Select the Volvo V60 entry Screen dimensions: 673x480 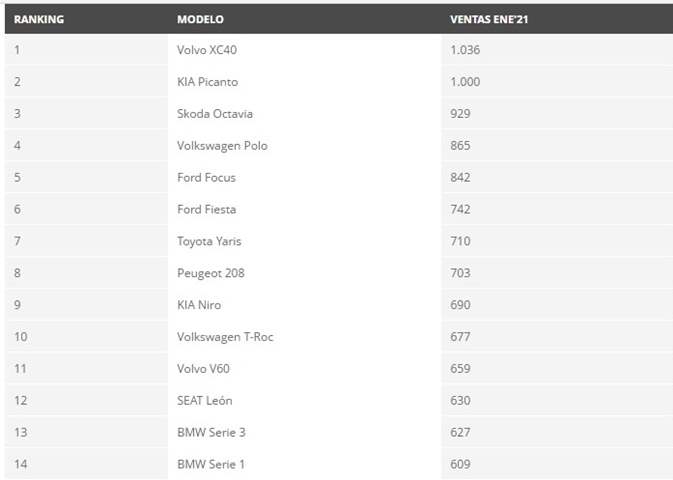pos(203,369)
